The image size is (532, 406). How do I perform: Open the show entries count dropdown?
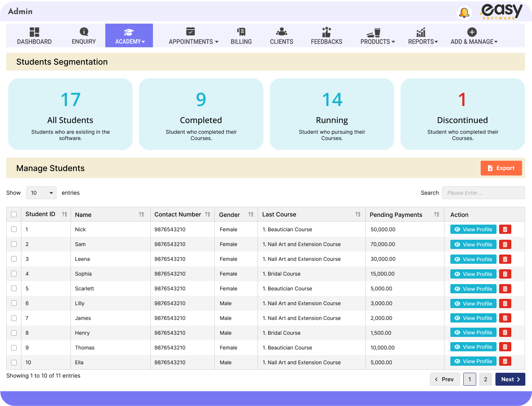pos(41,193)
